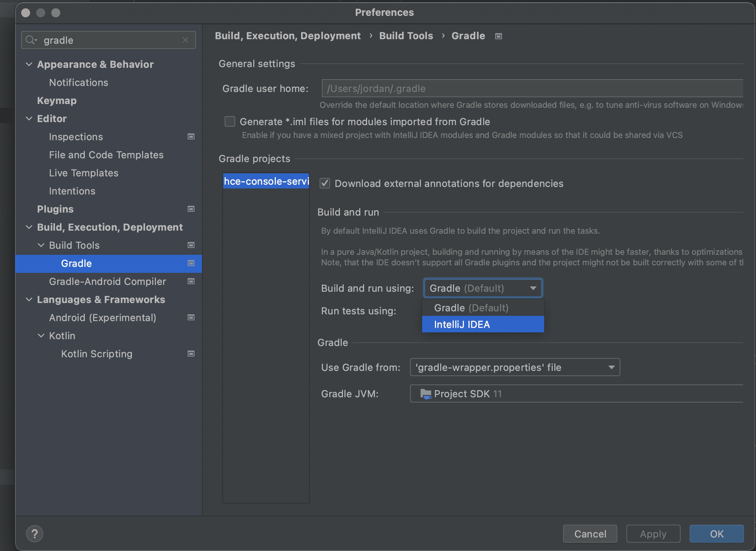Click the Project SDK folder icon in Gradle JVM
Screen dimensions: 756x551
pyautogui.click(x=425, y=394)
